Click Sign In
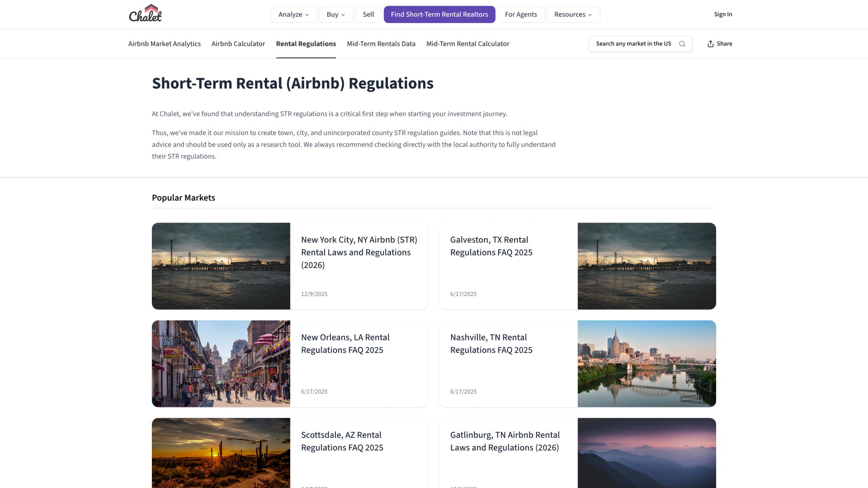Image resolution: width=868 pixels, height=488 pixels. tap(723, 14)
